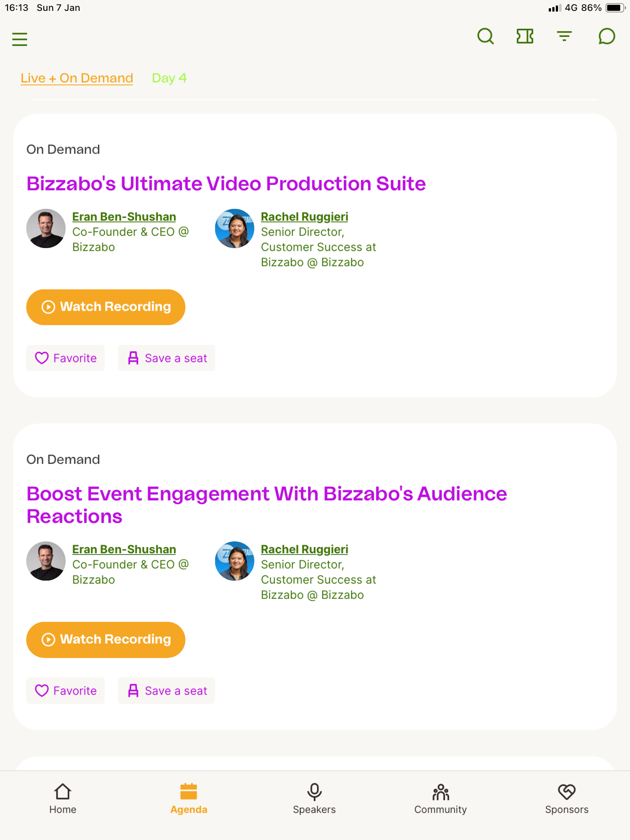The width and height of the screenshot is (630, 840).
Task: Save a seat for Audience Reactions session
Action: point(166,691)
